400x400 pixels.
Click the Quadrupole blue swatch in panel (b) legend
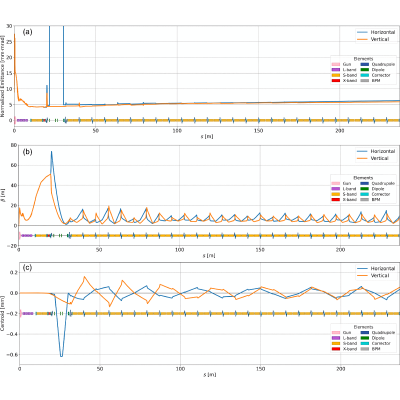tap(365, 183)
